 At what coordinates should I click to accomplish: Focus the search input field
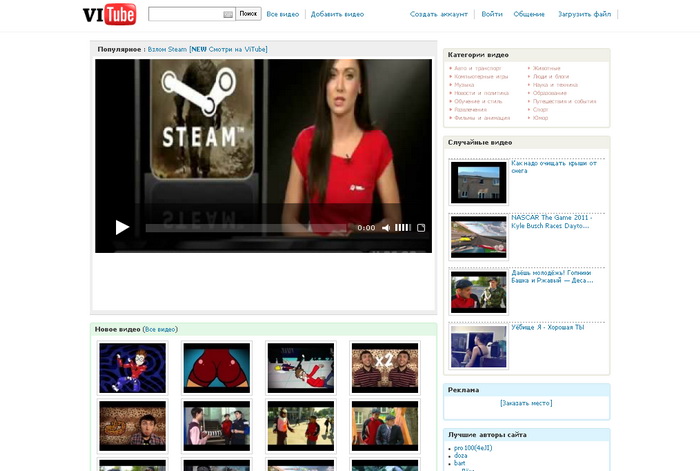[192, 14]
